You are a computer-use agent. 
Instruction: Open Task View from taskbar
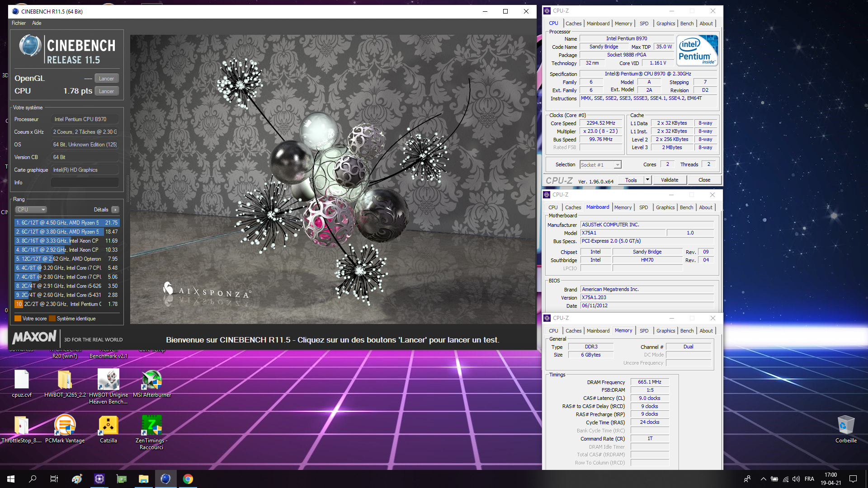click(54, 479)
